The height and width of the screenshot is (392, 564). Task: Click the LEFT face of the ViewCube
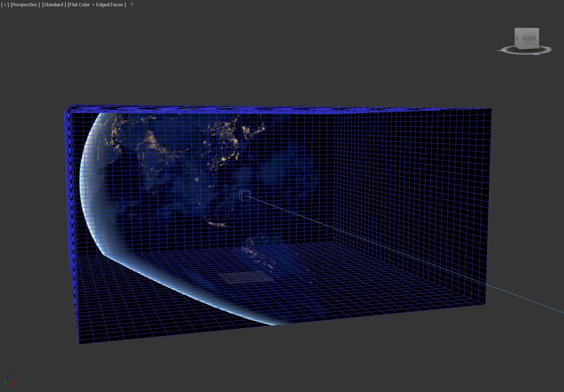coord(517,38)
